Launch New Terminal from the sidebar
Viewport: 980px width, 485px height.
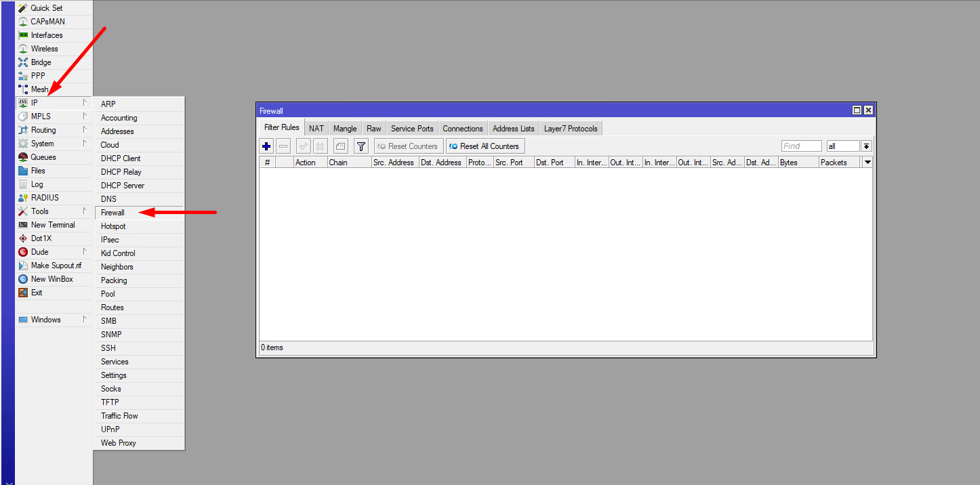coord(54,225)
